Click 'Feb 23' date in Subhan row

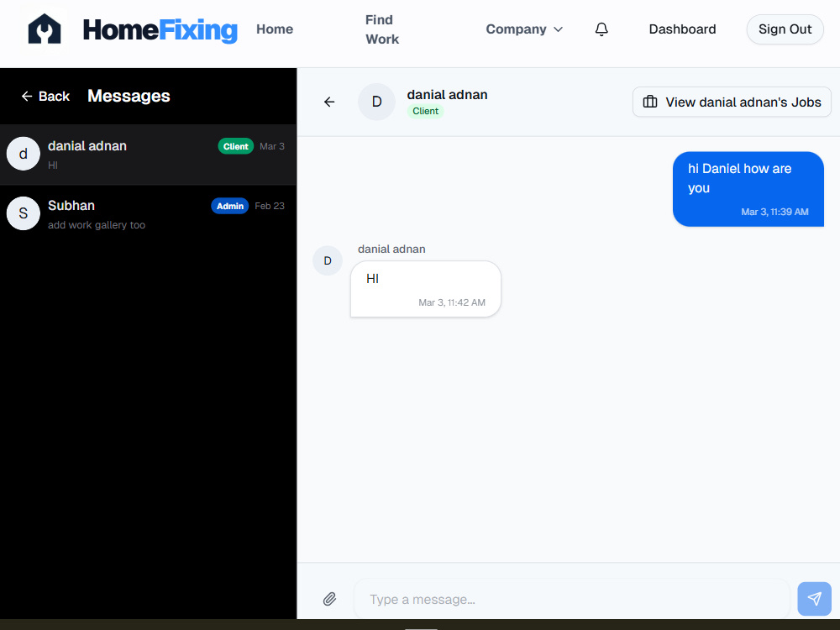270,207
